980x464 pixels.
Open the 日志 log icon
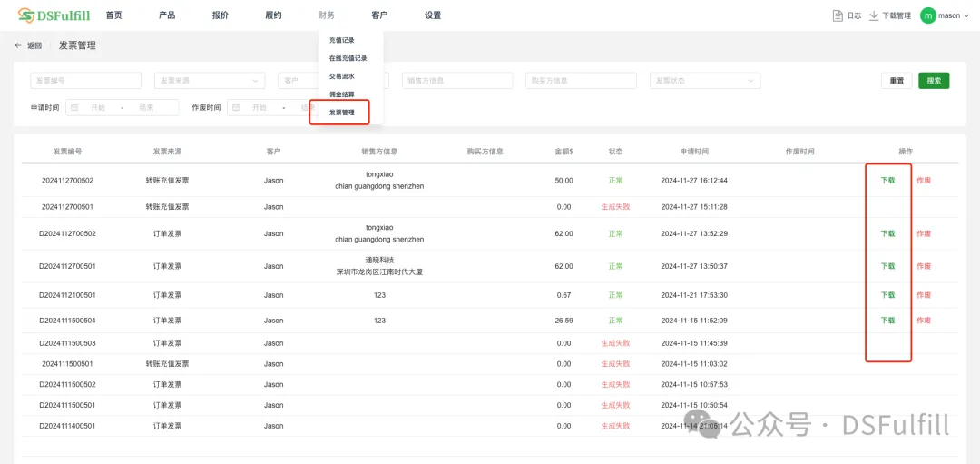pos(838,15)
